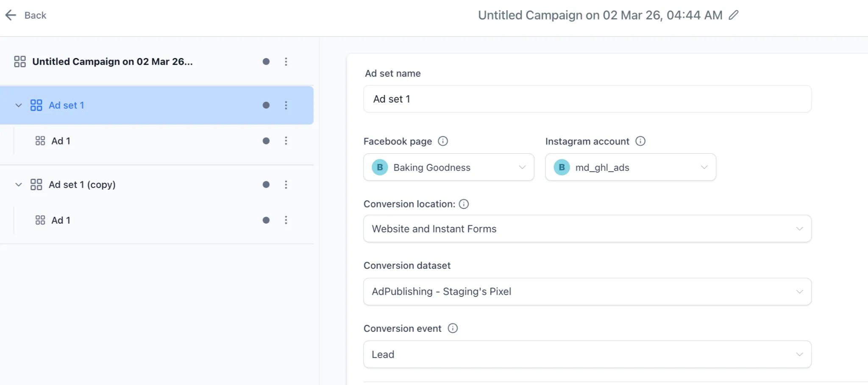The width and height of the screenshot is (868, 385).
Task: Collapse the Ad set 1 tree chevron
Action: pyautogui.click(x=19, y=105)
